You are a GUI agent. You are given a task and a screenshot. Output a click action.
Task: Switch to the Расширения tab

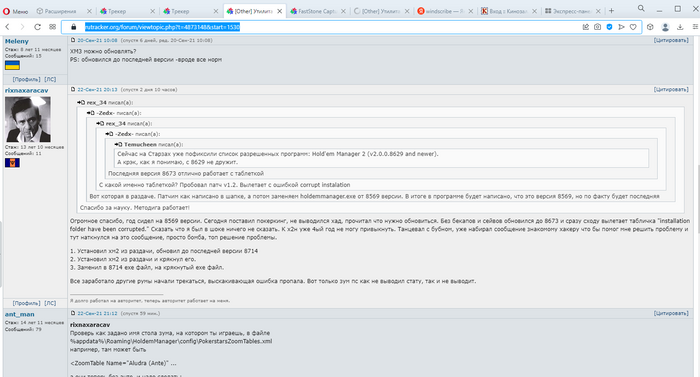[60, 11]
